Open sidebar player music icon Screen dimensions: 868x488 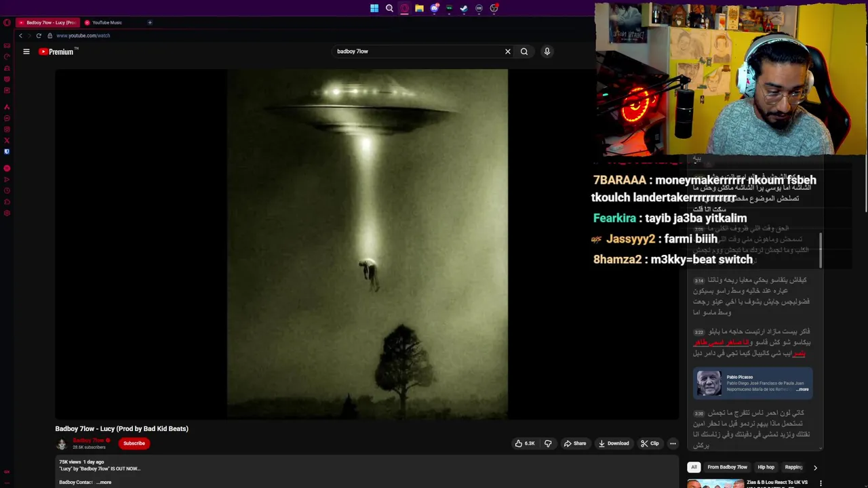click(x=7, y=168)
